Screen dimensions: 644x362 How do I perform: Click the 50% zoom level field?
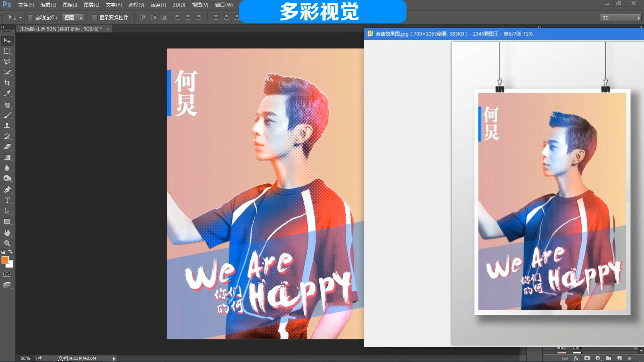[x=25, y=358]
